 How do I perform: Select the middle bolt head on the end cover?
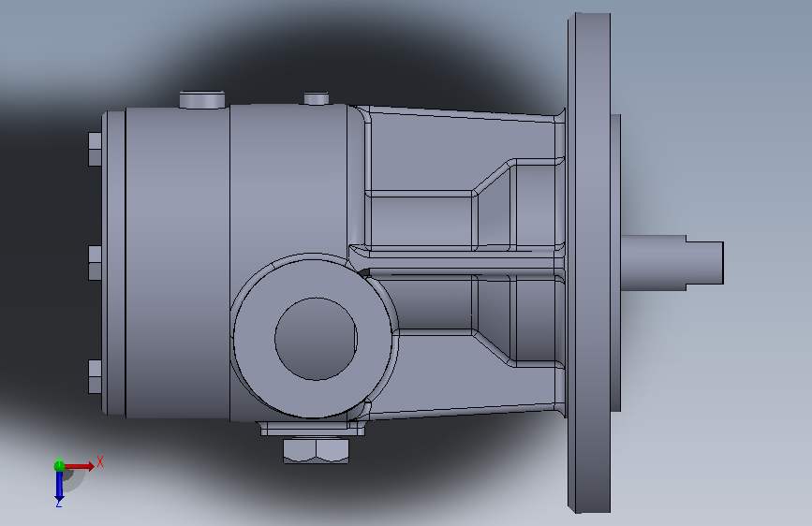tap(95, 263)
